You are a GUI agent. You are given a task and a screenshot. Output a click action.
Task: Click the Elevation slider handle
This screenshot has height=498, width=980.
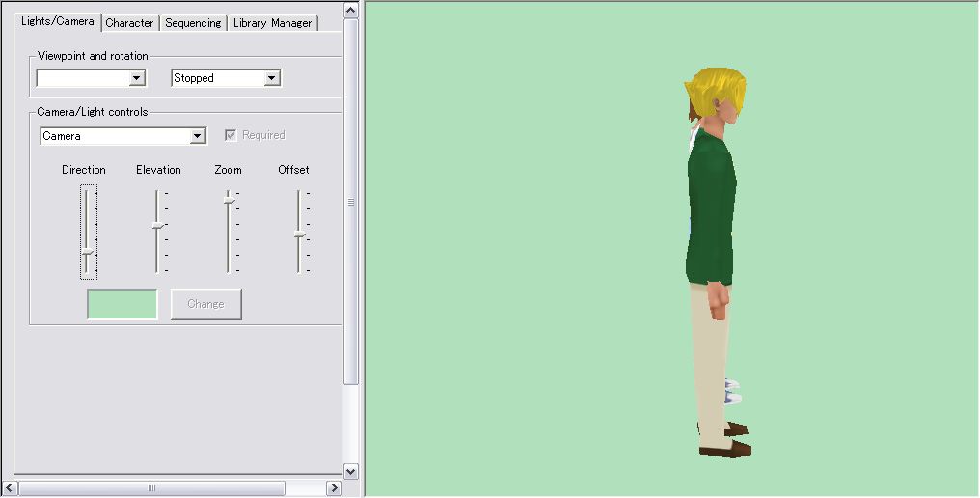pos(157,225)
